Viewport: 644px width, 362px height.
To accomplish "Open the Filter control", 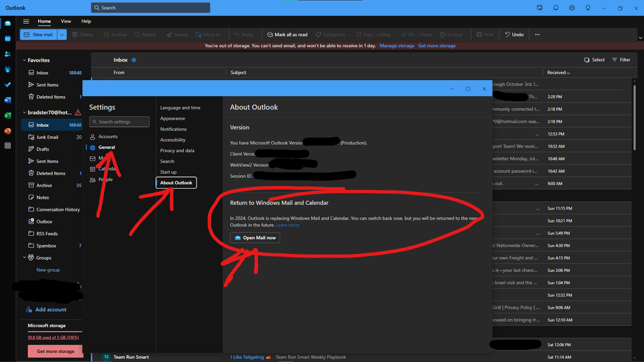I will (x=621, y=60).
